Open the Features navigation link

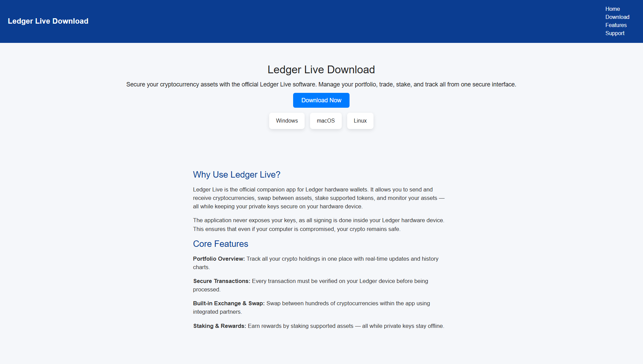(x=616, y=25)
